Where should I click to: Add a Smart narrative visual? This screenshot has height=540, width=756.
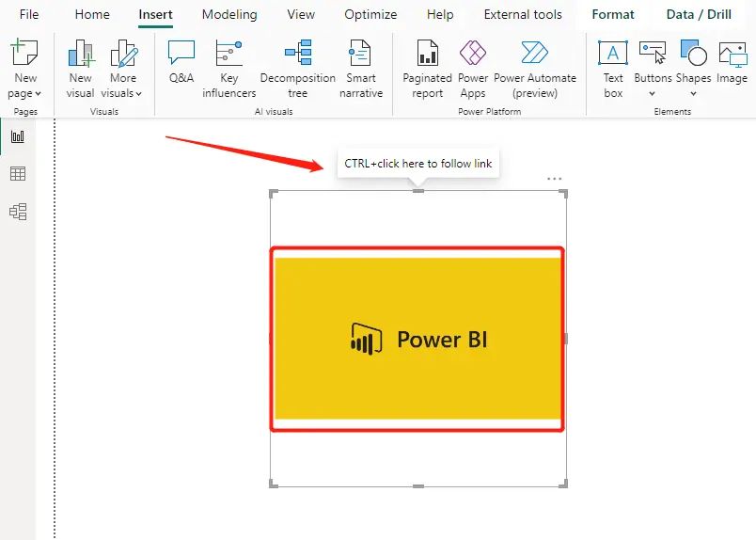tap(361, 69)
